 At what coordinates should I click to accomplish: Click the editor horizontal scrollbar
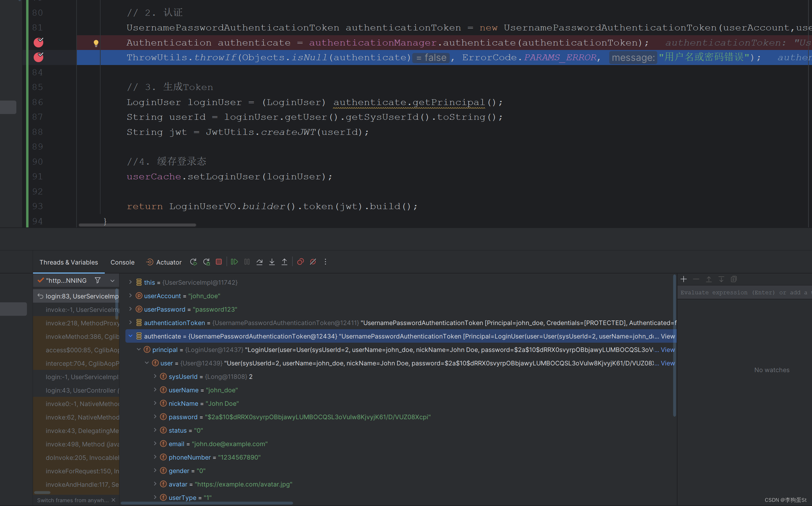pos(137,225)
